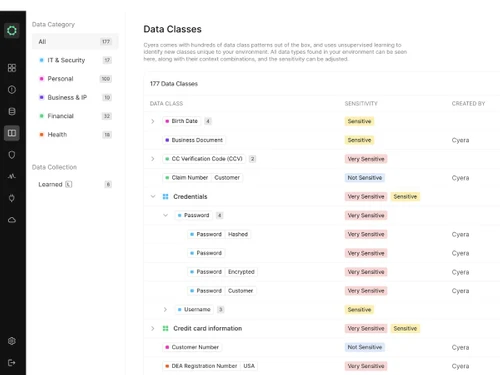Screen dimensions: 500x375
Task: Open the integrations plug icon
Action: [12, 198]
